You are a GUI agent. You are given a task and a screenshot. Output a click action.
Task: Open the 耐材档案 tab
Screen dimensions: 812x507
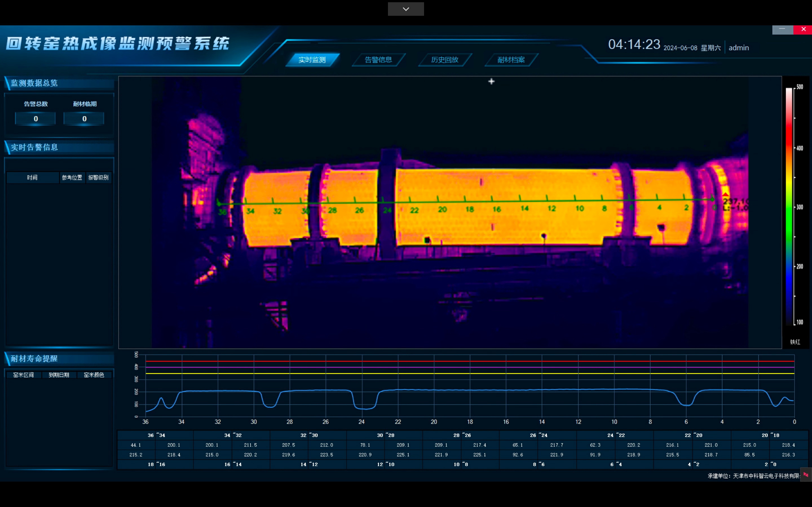click(511, 60)
